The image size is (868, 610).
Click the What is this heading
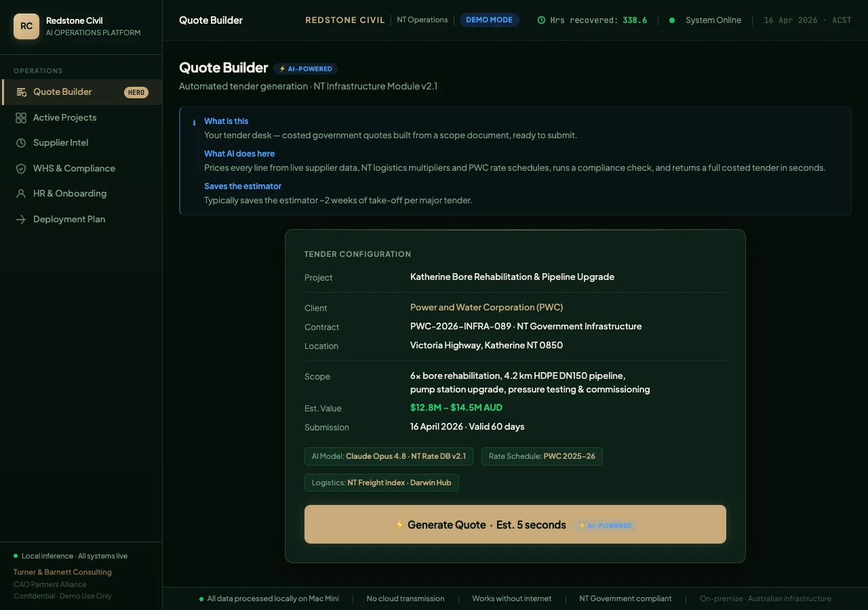pyautogui.click(x=226, y=121)
